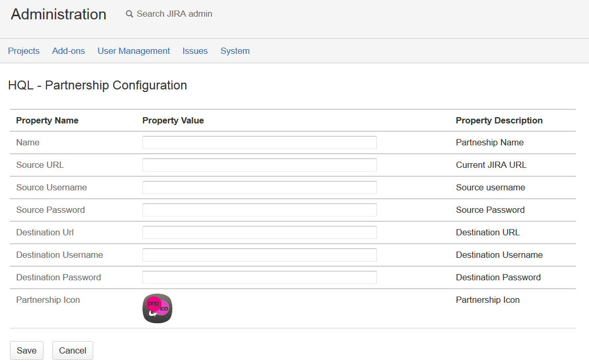Focus the Search JIRA admin field
589x364 pixels.
(x=174, y=14)
